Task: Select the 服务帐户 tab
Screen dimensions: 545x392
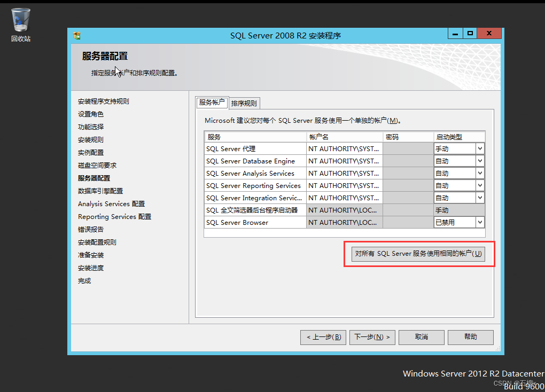Action: pos(212,103)
